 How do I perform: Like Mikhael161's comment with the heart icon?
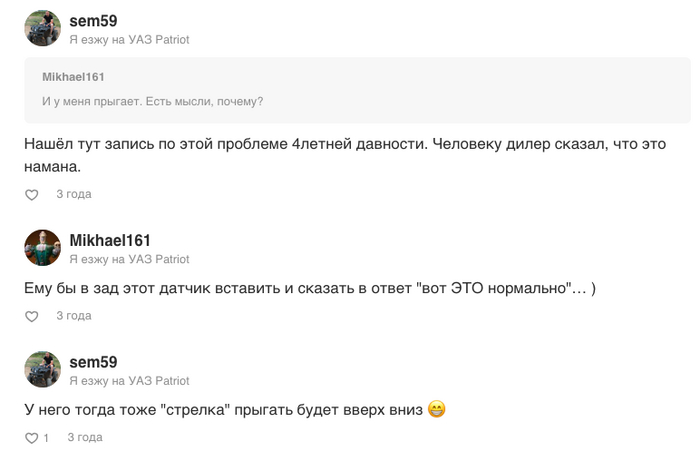31,316
